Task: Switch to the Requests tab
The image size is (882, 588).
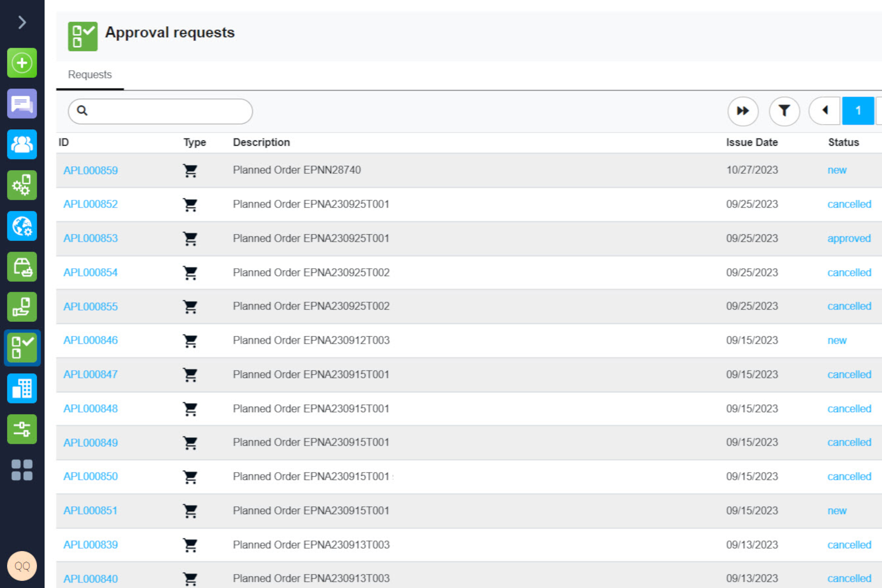Action: 89,74
